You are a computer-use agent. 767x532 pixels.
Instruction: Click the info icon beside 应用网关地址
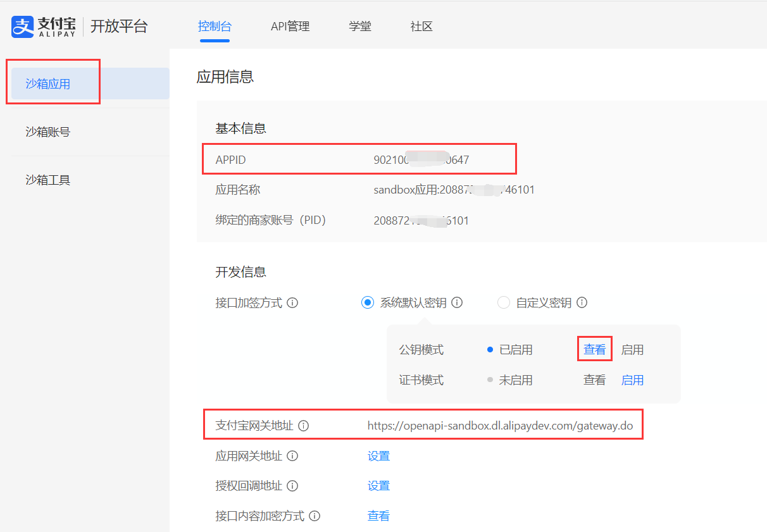pos(292,456)
